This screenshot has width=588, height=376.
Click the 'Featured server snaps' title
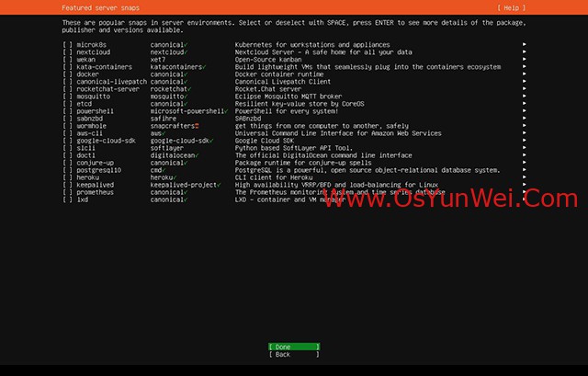[x=100, y=7]
